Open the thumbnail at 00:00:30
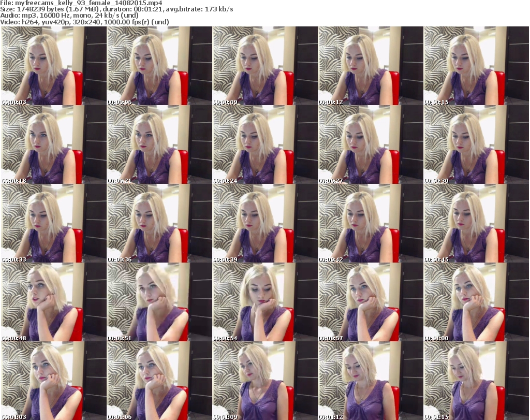 pyautogui.click(x=476, y=144)
